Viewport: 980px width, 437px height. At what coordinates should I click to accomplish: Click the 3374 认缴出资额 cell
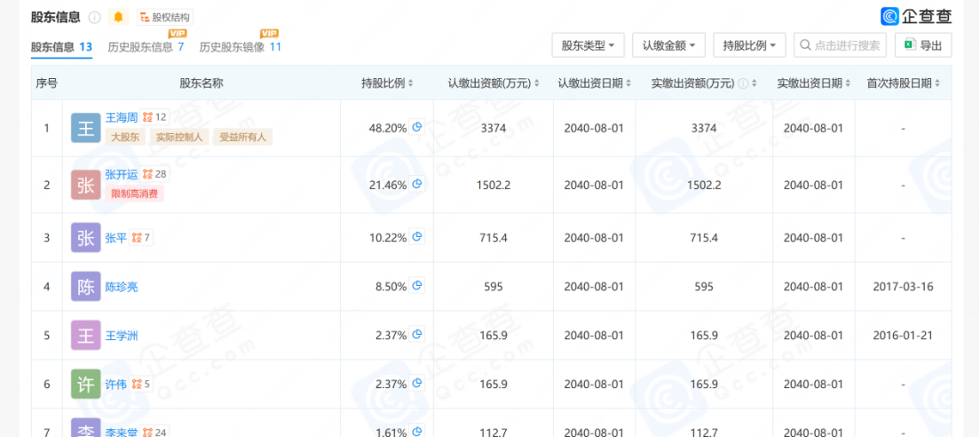point(494,128)
